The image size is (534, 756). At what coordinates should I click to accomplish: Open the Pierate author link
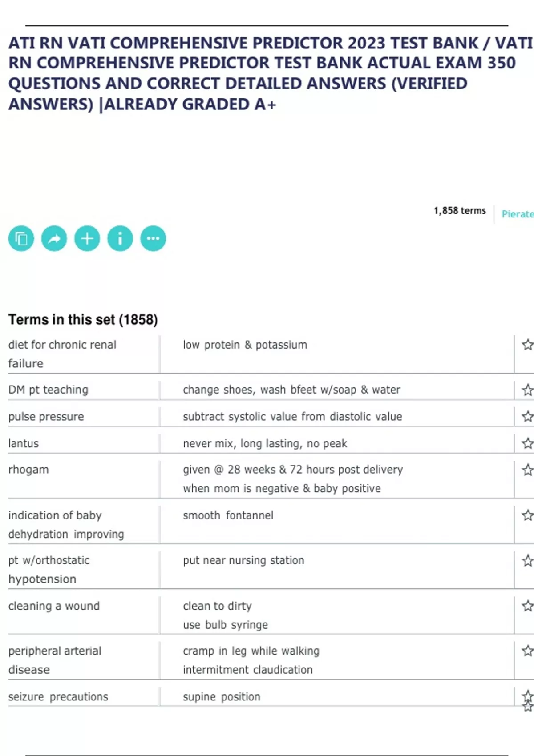(x=517, y=214)
